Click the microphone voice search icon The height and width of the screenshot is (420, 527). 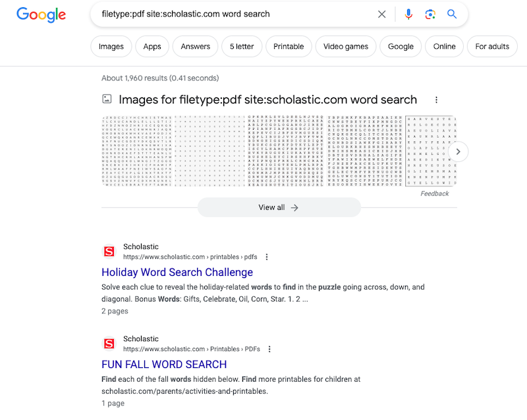coord(408,14)
